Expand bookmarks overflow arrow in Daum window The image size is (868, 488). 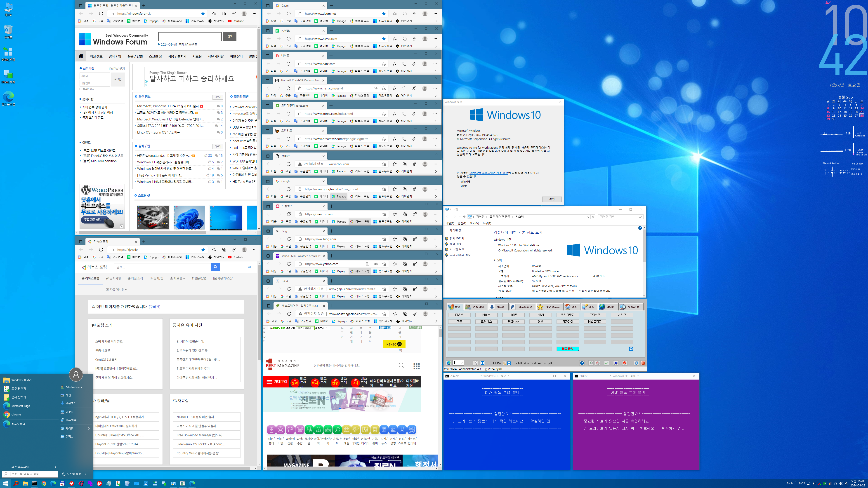pos(436,21)
